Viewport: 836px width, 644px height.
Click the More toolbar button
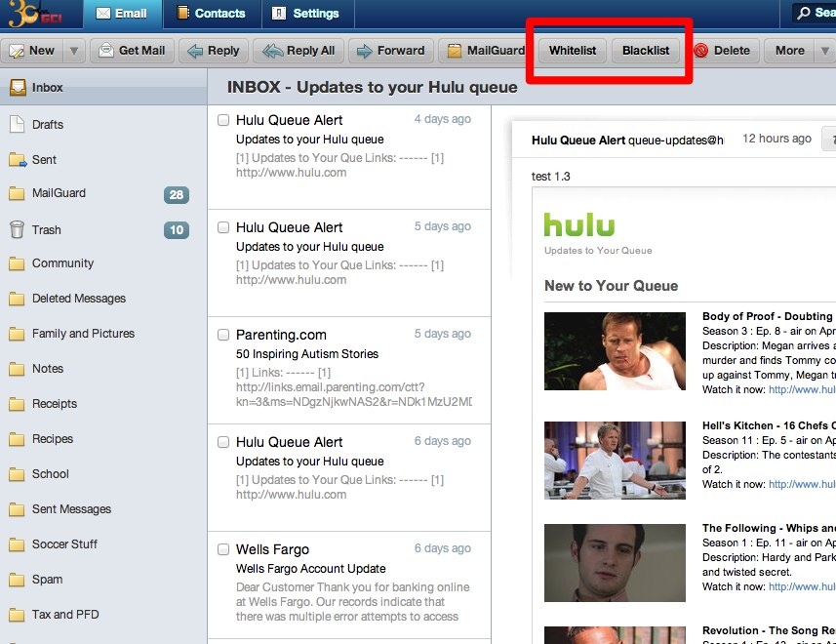tap(789, 51)
